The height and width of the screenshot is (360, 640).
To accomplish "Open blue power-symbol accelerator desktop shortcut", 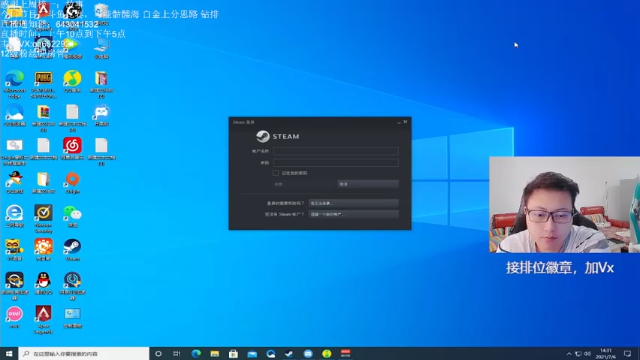I will tap(73, 286).
